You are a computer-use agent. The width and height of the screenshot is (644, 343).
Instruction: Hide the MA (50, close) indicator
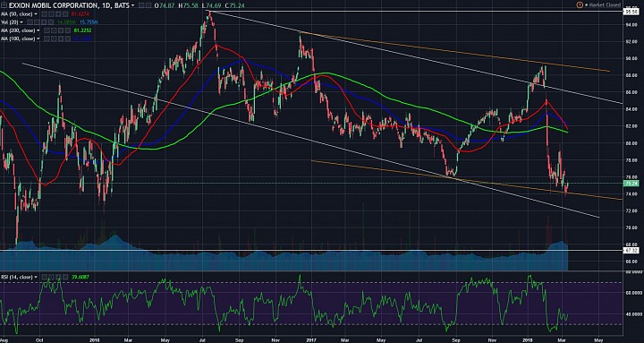pyautogui.click(x=44, y=14)
